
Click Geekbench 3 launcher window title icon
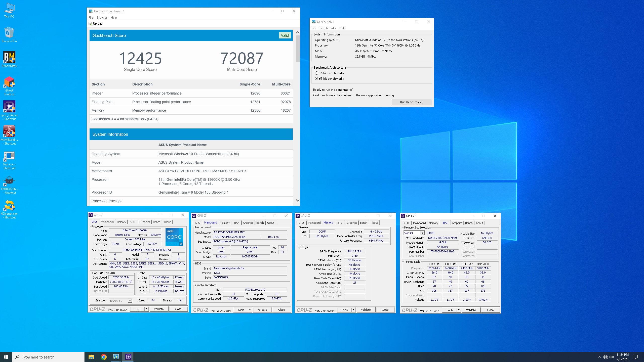point(314,22)
